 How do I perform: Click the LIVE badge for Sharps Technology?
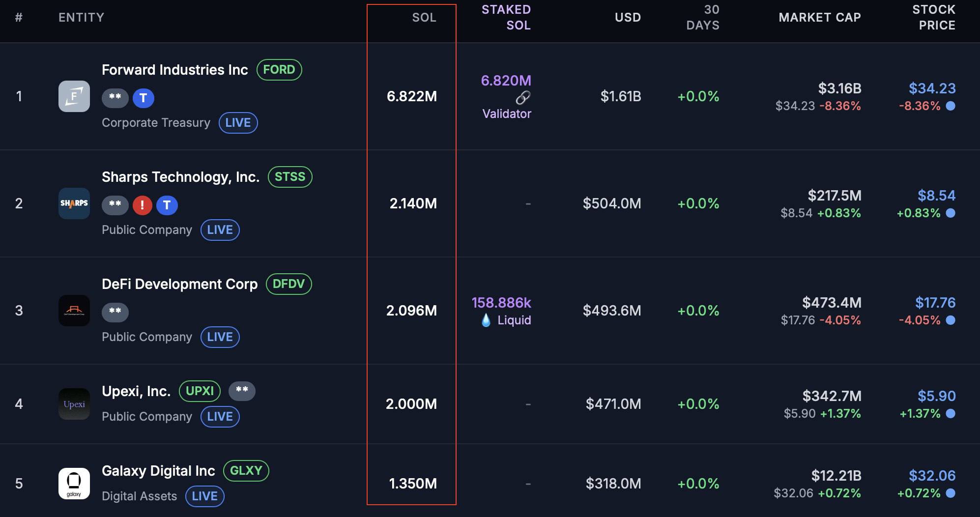[x=220, y=230]
